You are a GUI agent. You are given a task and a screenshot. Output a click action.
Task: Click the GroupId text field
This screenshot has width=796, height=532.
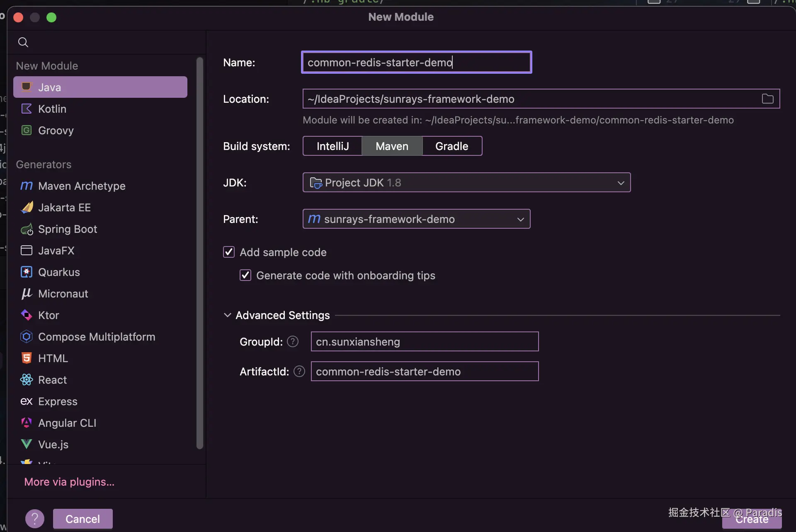[x=425, y=341]
